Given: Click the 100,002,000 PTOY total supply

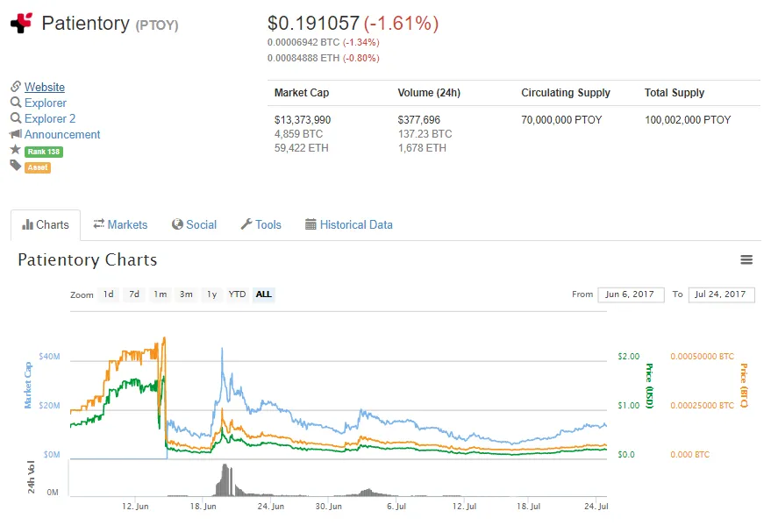Looking at the screenshot, I should pos(688,120).
